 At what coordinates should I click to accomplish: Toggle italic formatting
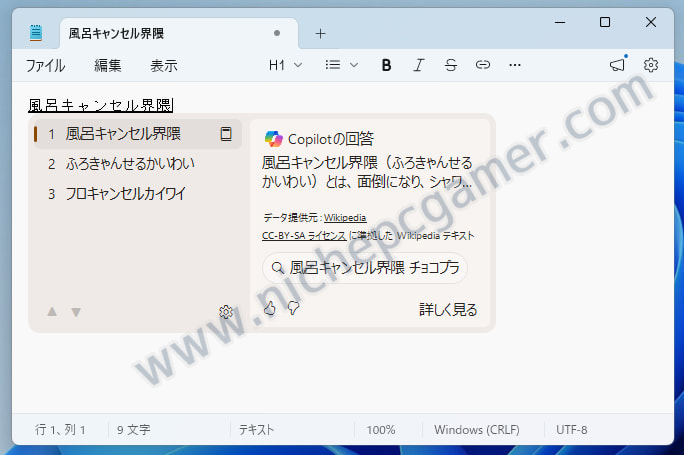pos(418,65)
